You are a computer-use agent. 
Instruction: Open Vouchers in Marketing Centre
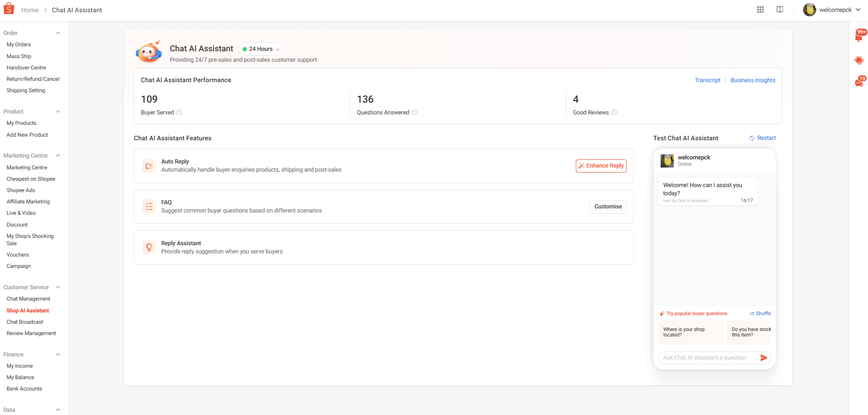[18, 255]
